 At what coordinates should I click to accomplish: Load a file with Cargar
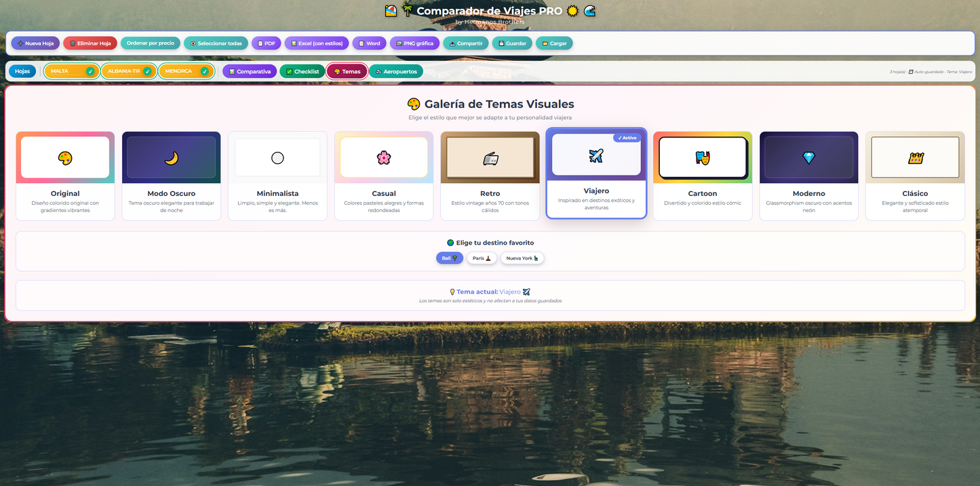pyautogui.click(x=554, y=43)
